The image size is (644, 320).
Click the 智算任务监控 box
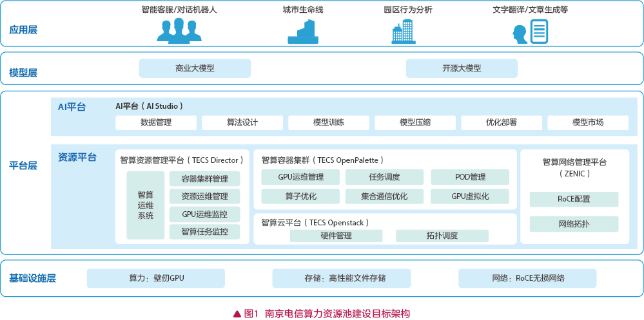[x=204, y=232]
